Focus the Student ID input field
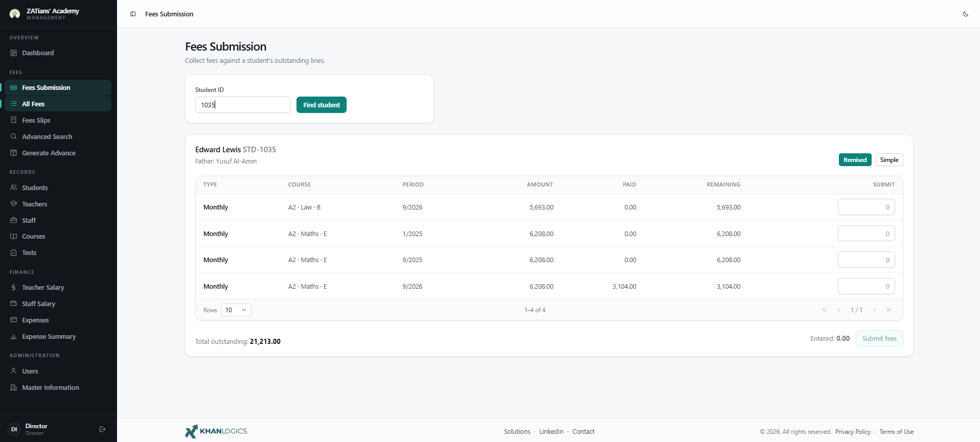The width and height of the screenshot is (980, 442). [243, 105]
